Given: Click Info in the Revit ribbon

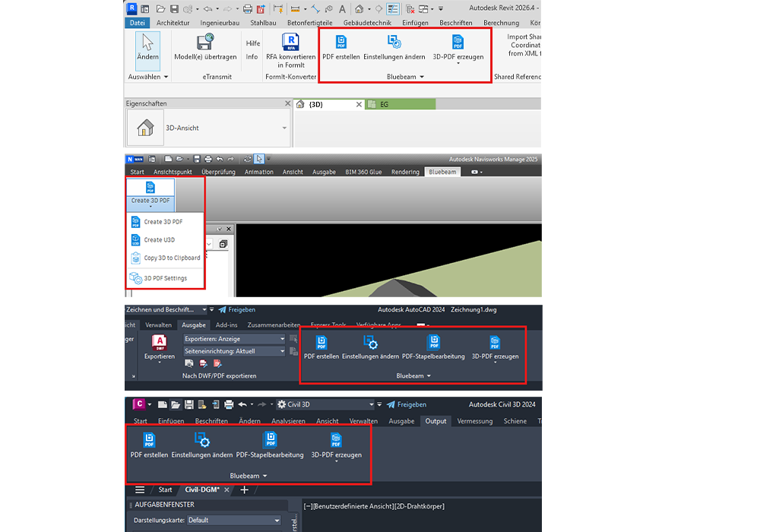Looking at the screenshot, I should (252, 57).
